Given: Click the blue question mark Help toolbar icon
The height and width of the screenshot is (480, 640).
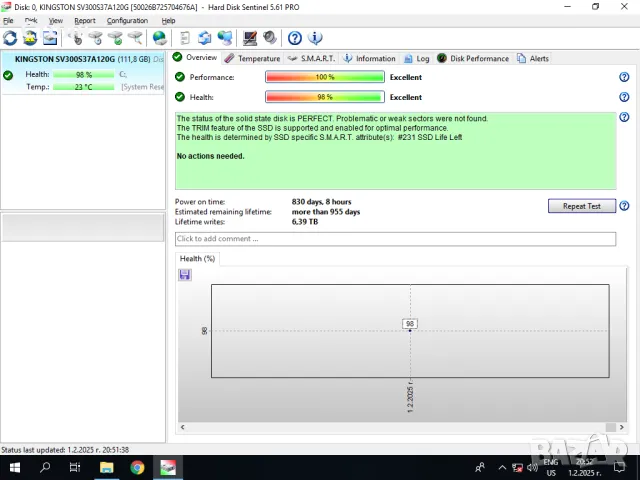Looking at the screenshot, I should tap(295, 38).
